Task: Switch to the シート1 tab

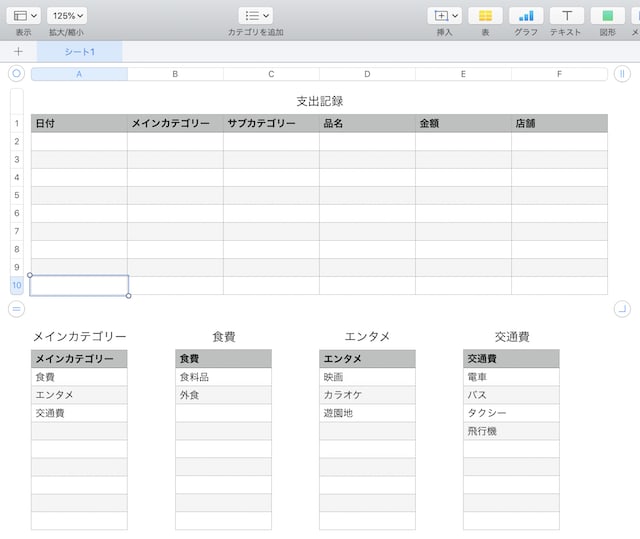Action: click(x=80, y=51)
